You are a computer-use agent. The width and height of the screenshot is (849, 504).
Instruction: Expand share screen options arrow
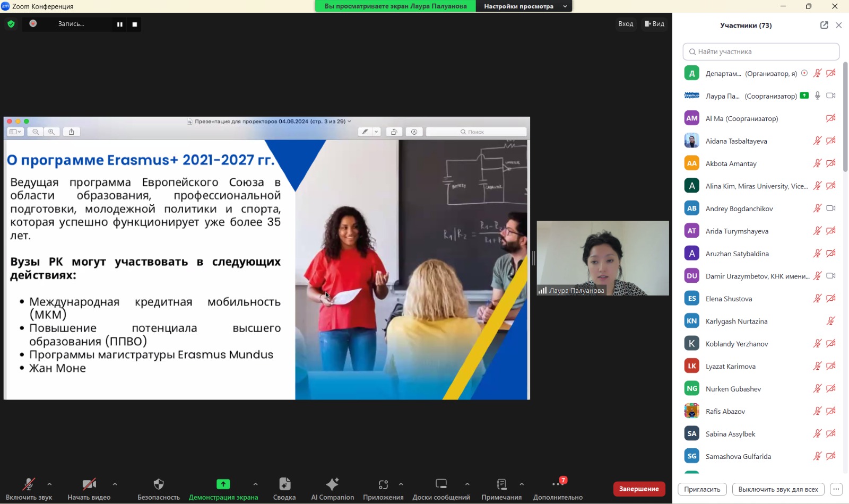tap(255, 484)
